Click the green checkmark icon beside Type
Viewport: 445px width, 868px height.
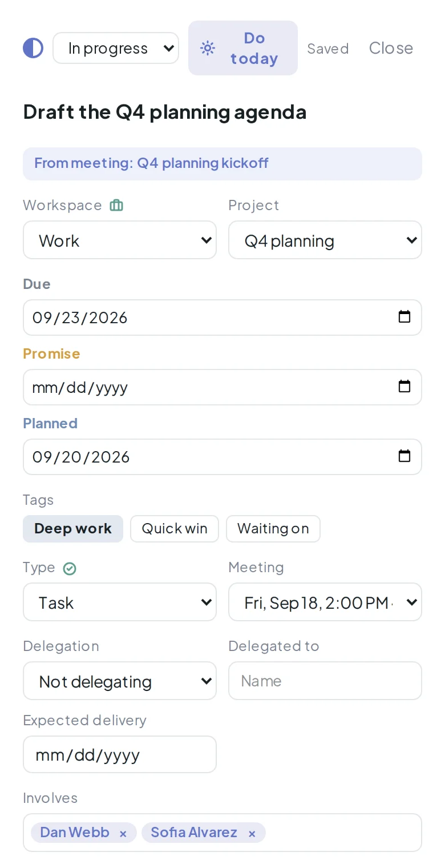[70, 568]
